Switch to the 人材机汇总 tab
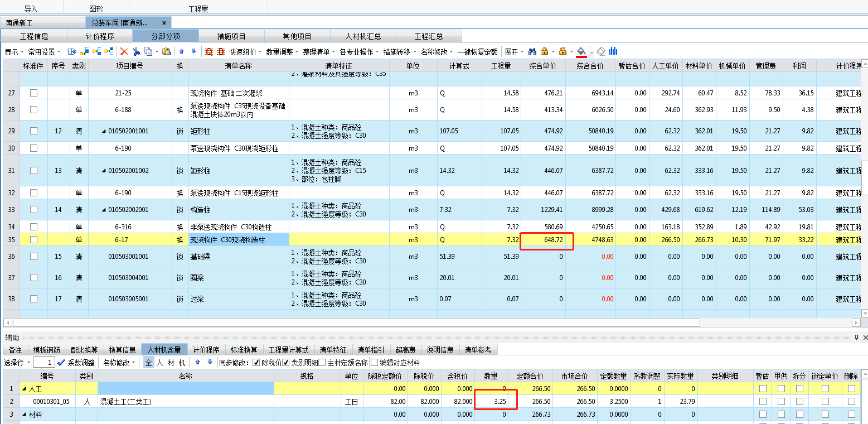Screen dimensions: 868x424 [x=363, y=36]
